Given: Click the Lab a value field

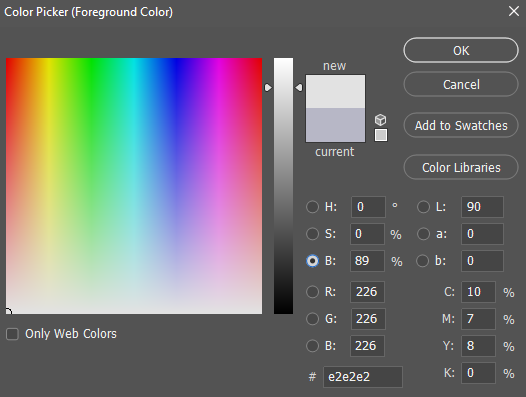Looking at the screenshot, I should point(482,234).
